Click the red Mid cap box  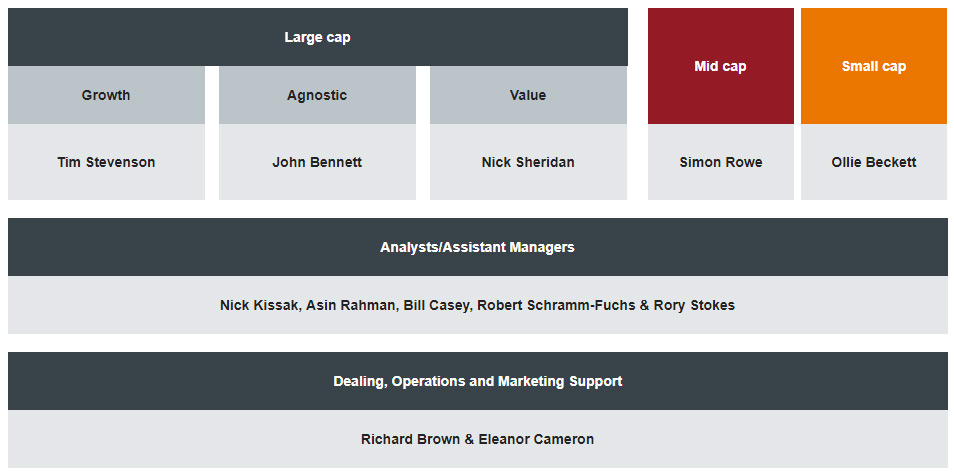[720, 67]
